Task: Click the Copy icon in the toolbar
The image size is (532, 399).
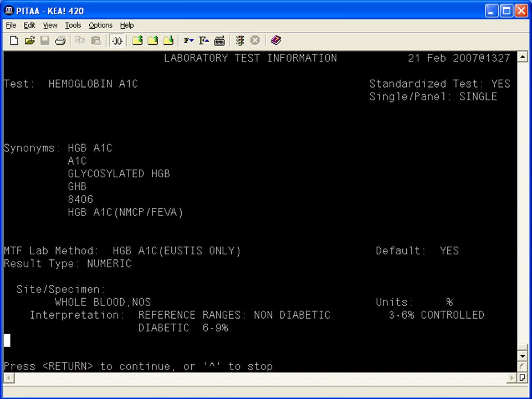Action: (80, 40)
